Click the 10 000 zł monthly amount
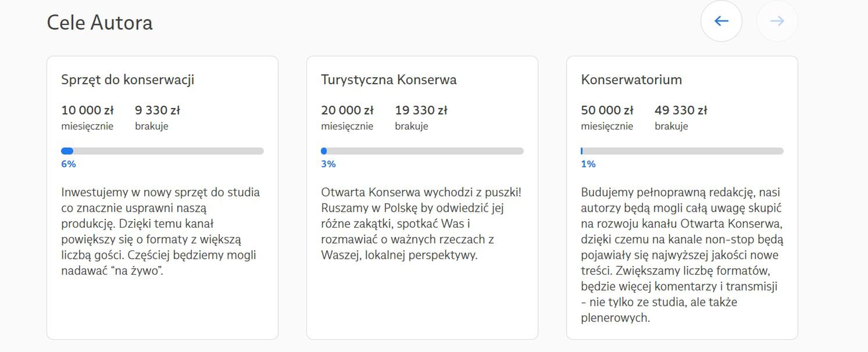The width and height of the screenshot is (868, 352). 87,110
